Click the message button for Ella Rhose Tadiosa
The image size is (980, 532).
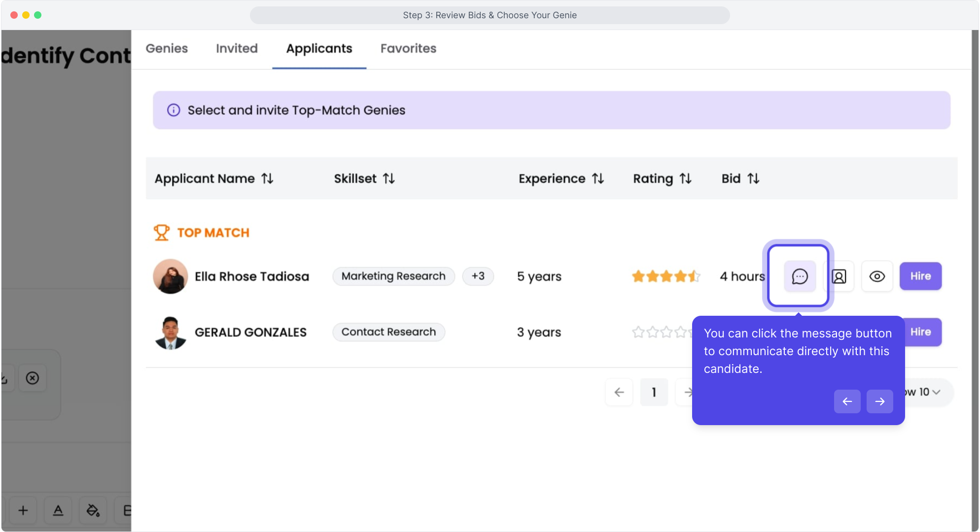coord(799,276)
